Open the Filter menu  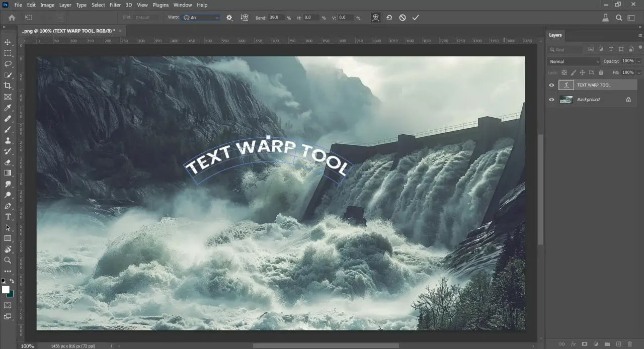coord(115,5)
